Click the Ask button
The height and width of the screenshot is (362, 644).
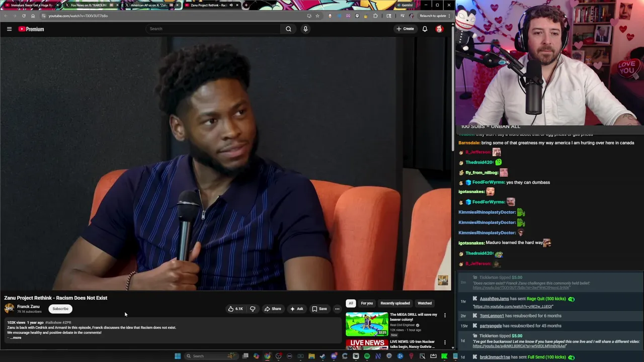coord(296,309)
